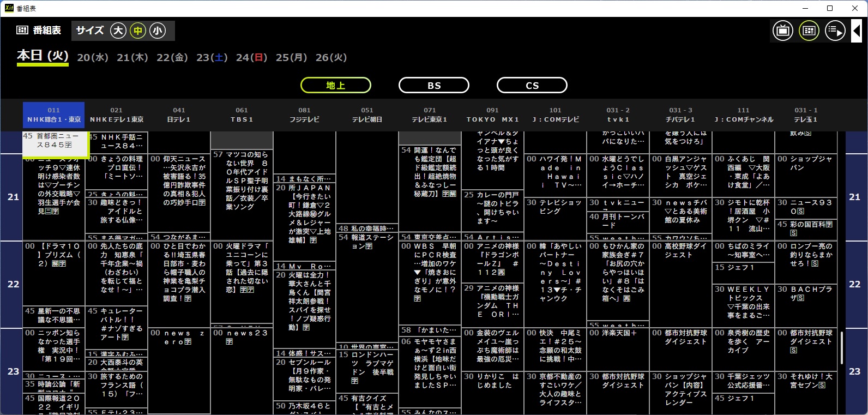868x415 pixels.
Task: Set guide size to 小
Action: [x=158, y=31]
